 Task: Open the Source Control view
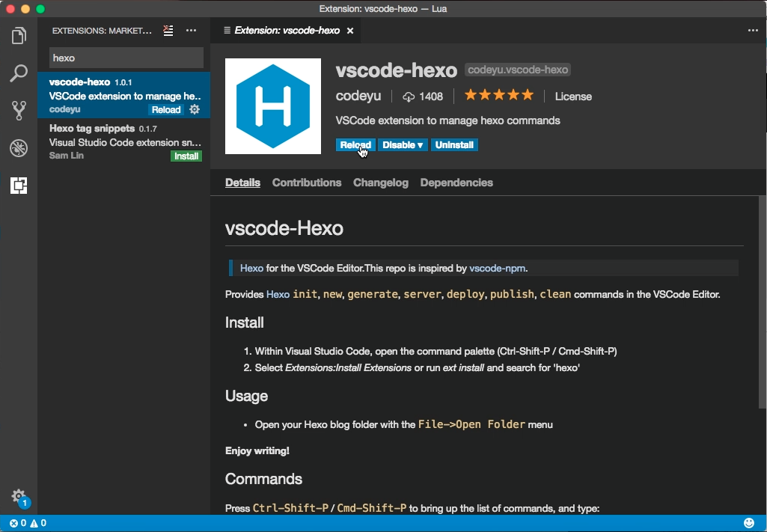click(x=19, y=111)
